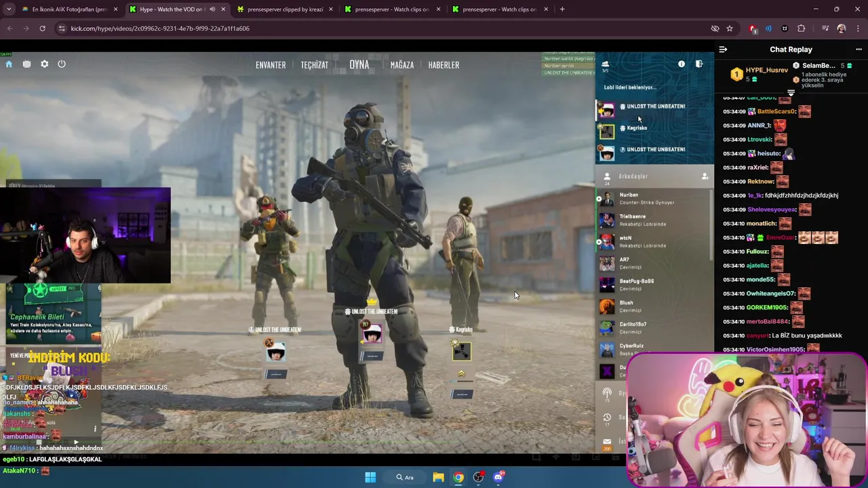This screenshot has height=488, width=868.
Task: Switch to the prensesperver clipped by kreazi tab
Action: (x=284, y=9)
